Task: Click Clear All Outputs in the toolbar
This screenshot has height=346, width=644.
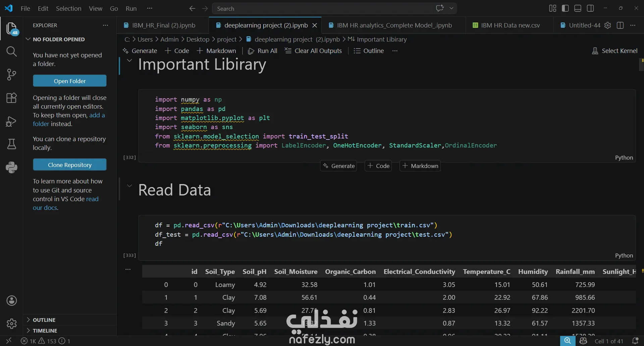Action: (x=313, y=51)
